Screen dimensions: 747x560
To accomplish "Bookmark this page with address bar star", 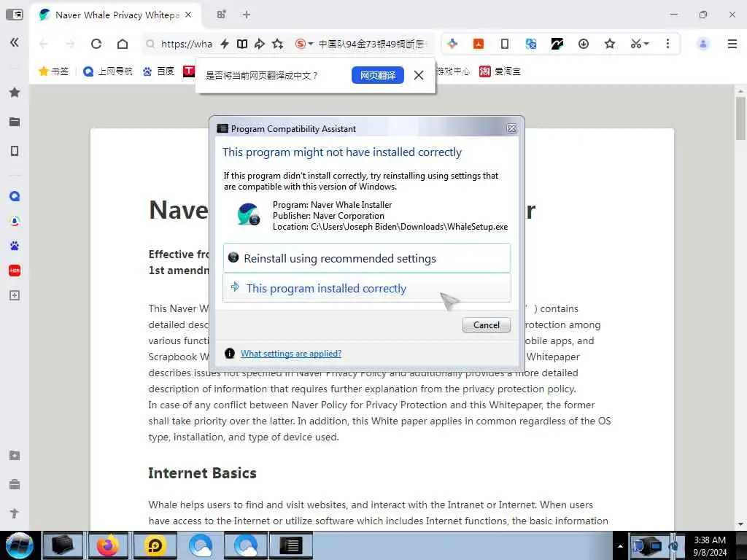I will pyautogui.click(x=278, y=44).
